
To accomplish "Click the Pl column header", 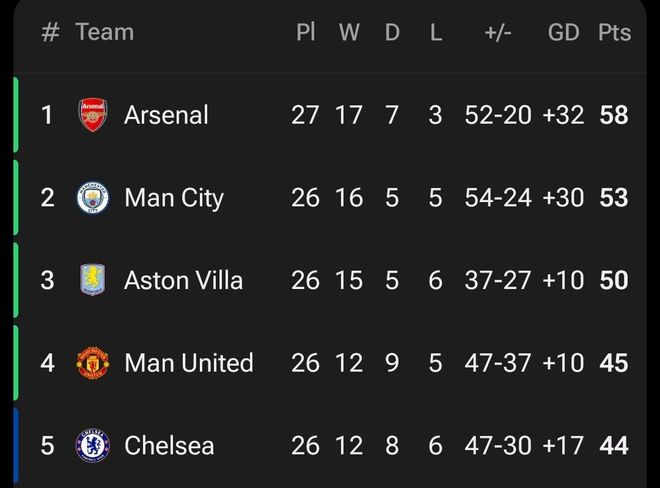I will tap(306, 33).
